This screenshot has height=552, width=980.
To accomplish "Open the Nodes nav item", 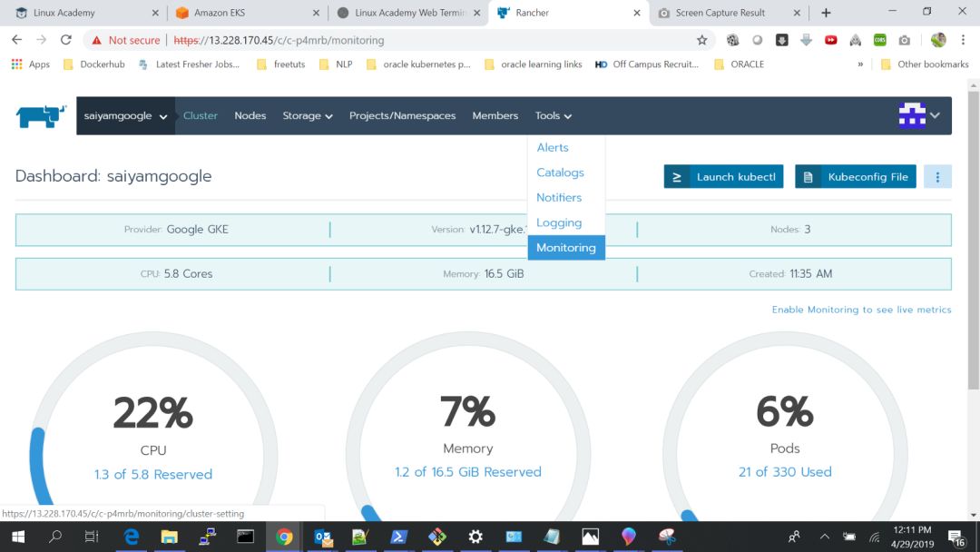I will 250,115.
